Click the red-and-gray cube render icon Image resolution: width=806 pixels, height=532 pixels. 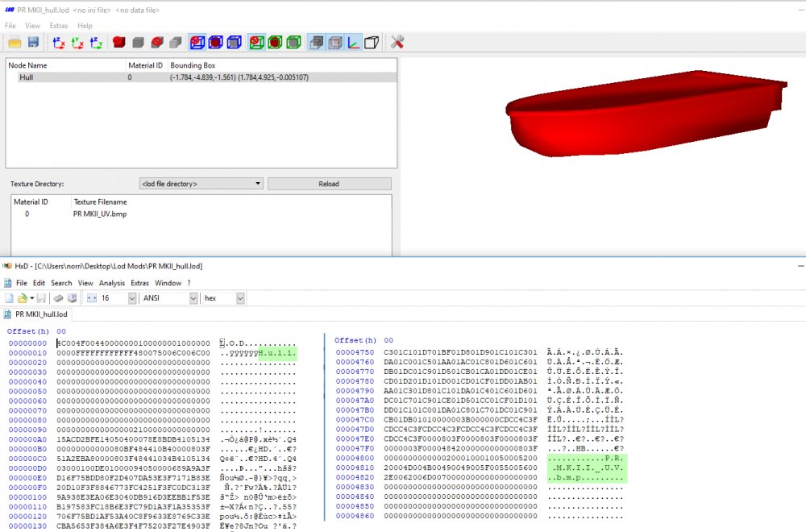(157, 42)
